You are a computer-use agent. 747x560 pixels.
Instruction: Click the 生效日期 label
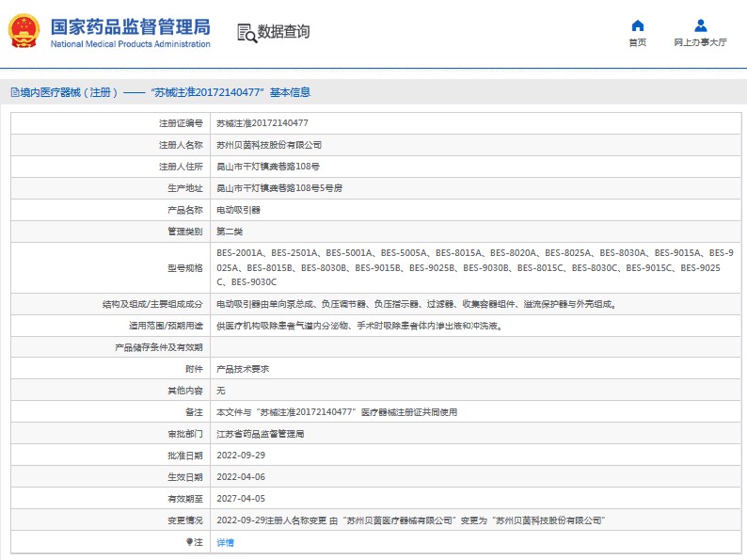tap(185, 477)
